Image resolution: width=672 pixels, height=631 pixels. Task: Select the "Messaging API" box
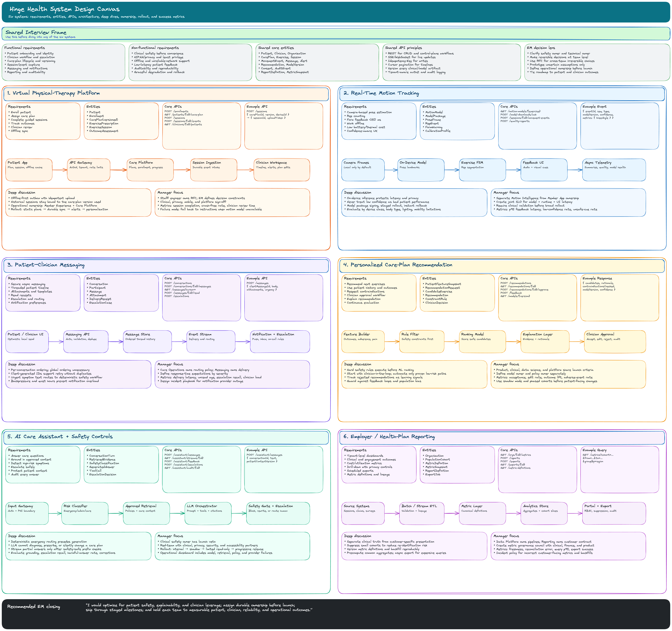86,342
